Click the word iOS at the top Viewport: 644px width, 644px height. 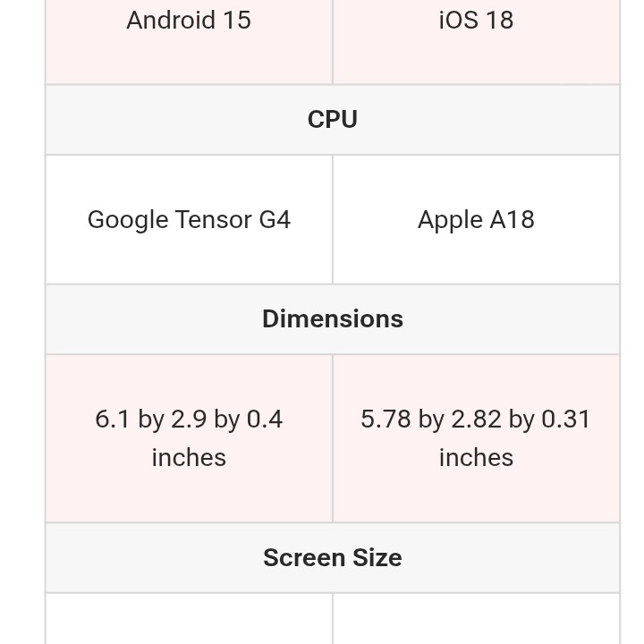456,20
